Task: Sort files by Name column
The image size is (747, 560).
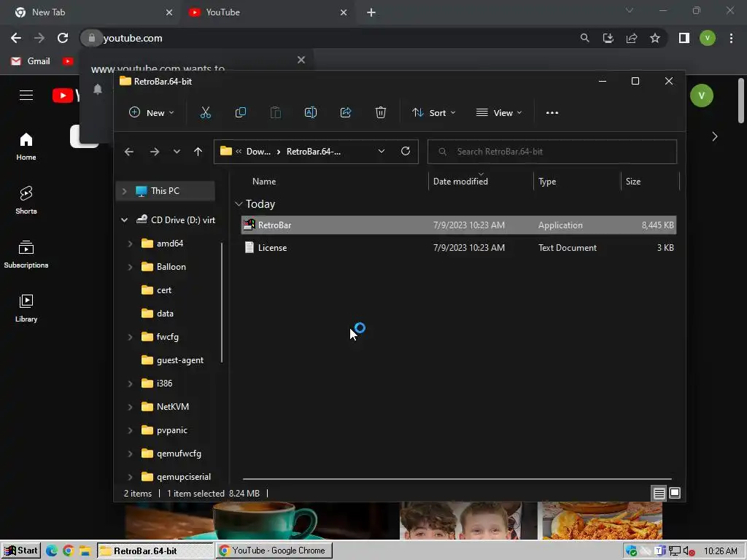Action: (x=264, y=182)
